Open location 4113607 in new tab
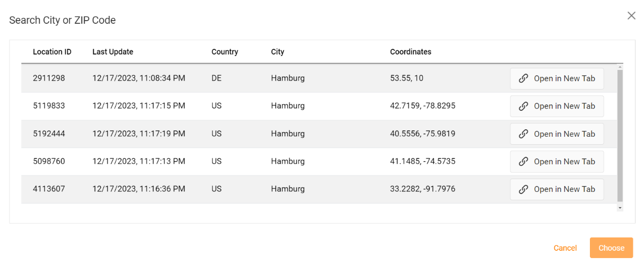This screenshot has height=265, width=644. click(557, 189)
